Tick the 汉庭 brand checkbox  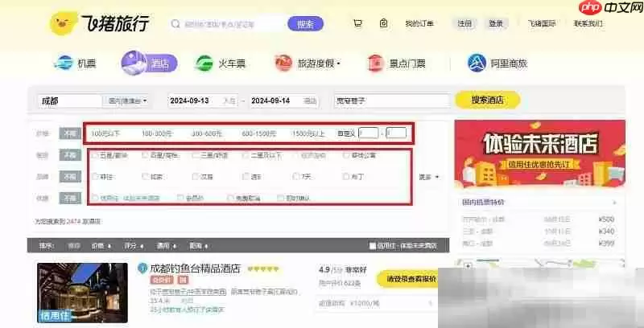(x=196, y=177)
